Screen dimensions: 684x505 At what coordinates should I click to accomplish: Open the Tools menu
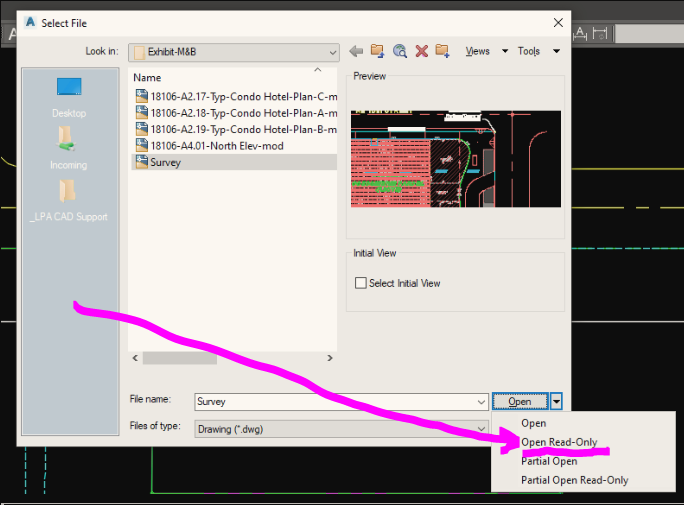[x=529, y=51]
